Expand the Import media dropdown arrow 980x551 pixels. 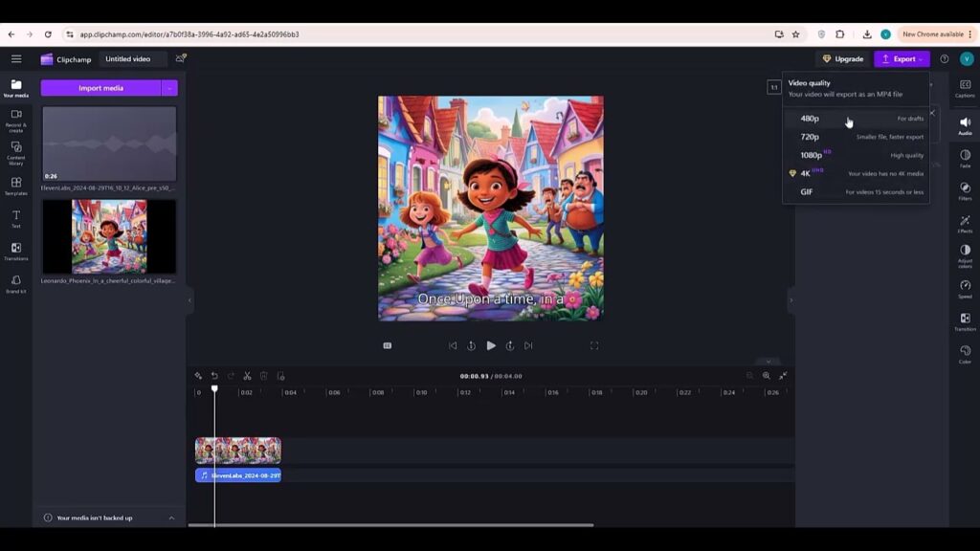169,88
